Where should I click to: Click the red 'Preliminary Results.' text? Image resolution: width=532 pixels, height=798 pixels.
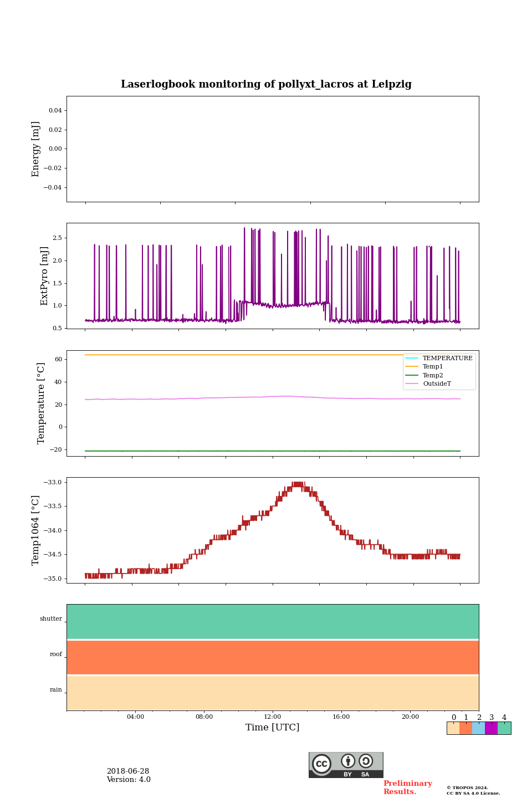point(408,787)
